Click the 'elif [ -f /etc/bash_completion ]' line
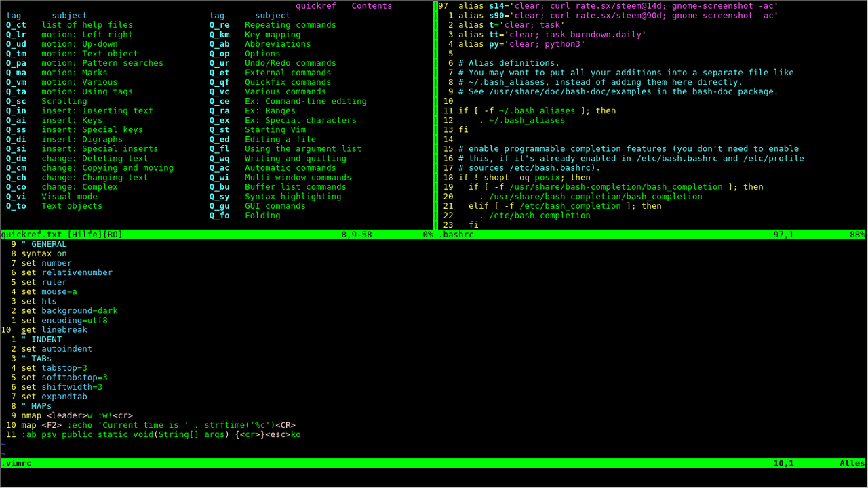Screen dimensions: 868x488 (x=565, y=205)
